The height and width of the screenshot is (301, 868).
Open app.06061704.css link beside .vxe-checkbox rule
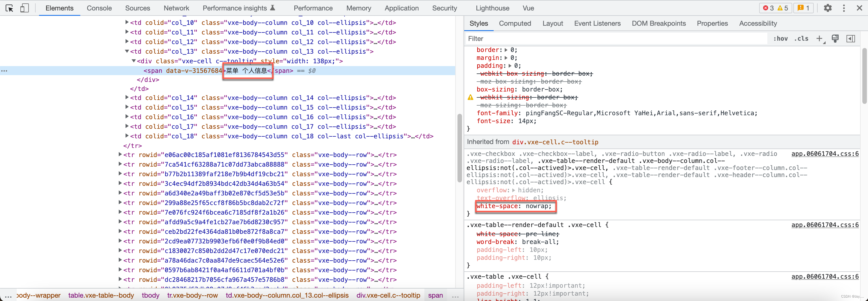825,154
